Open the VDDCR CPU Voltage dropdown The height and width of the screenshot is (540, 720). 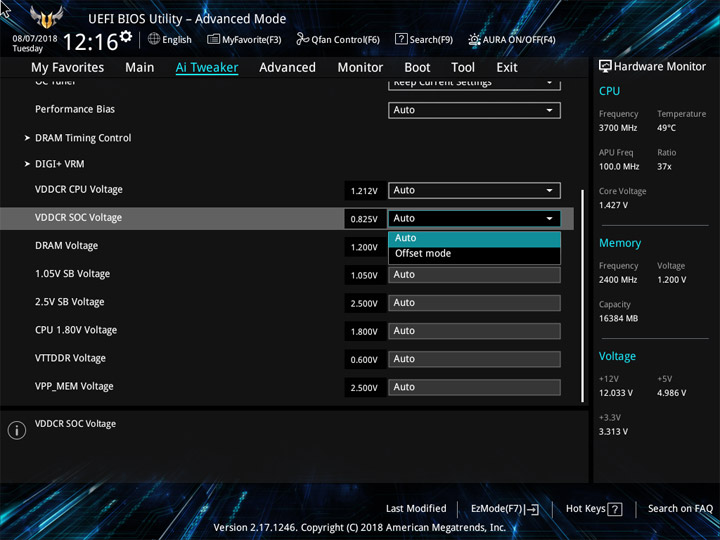click(x=474, y=191)
